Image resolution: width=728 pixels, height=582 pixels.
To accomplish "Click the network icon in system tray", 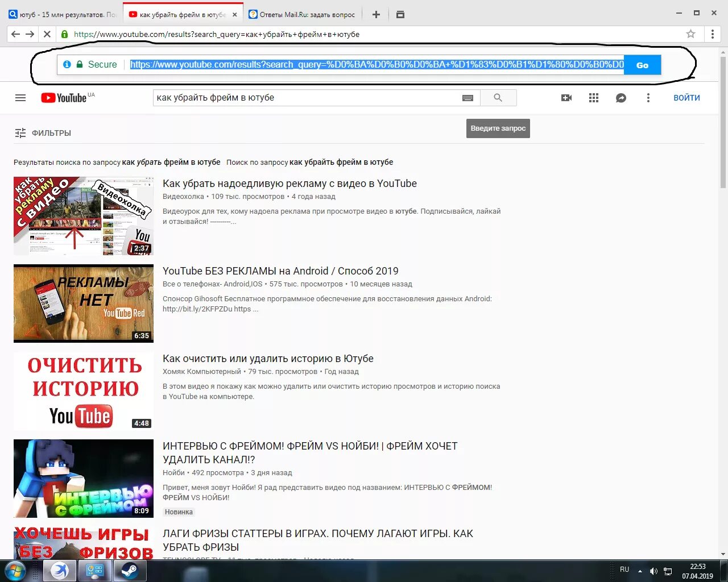I will coord(668,571).
